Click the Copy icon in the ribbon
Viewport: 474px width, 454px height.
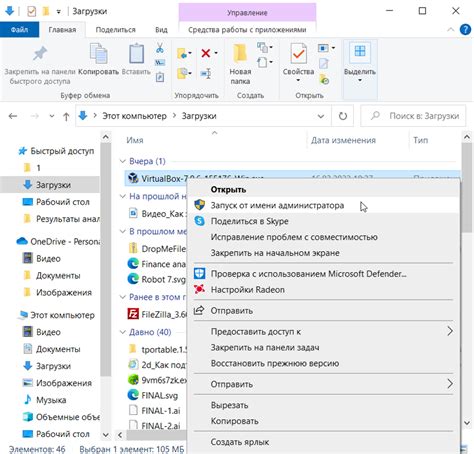pyautogui.click(x=98, y=53)
